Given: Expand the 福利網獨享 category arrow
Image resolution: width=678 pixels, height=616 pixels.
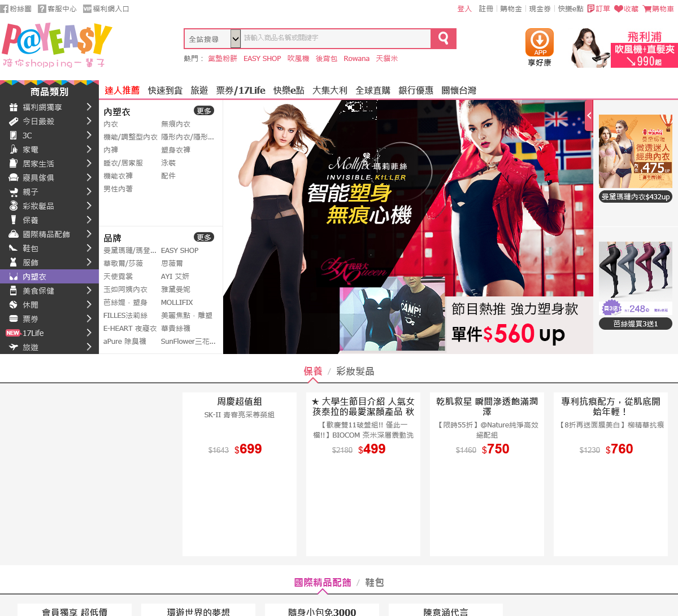Looking at the screenshot, I should coord(89,107).
